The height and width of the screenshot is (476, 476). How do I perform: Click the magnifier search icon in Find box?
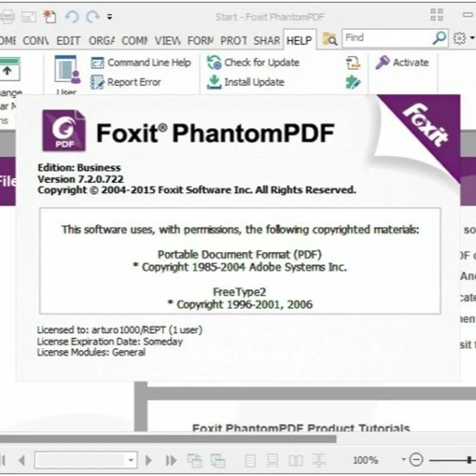[439, 38]
